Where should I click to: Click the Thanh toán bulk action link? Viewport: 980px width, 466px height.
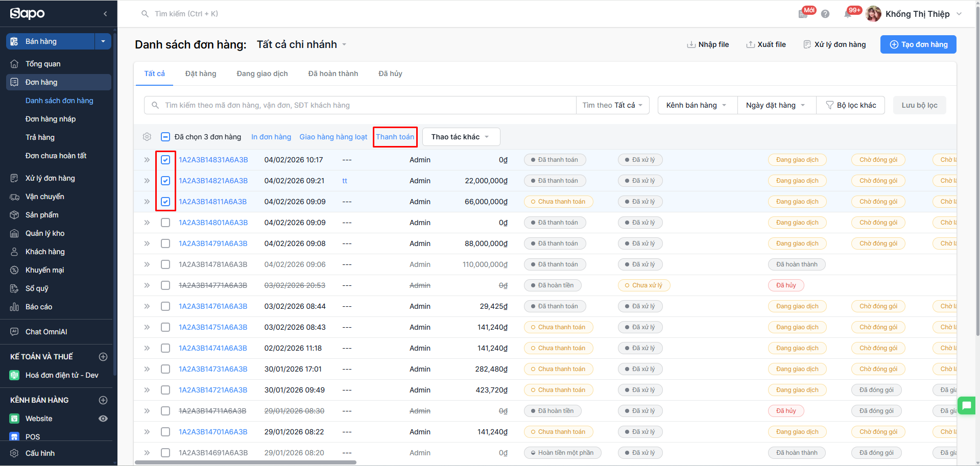[x=395, y=137]
